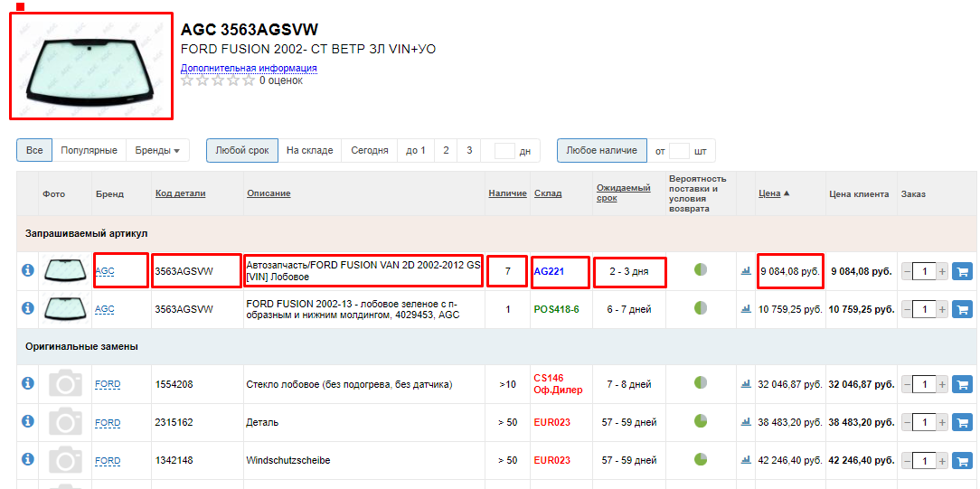This screenshot has height=489, width=980.
Task: Select Любой срок delivery filter
Action: [x=242, y=151]
